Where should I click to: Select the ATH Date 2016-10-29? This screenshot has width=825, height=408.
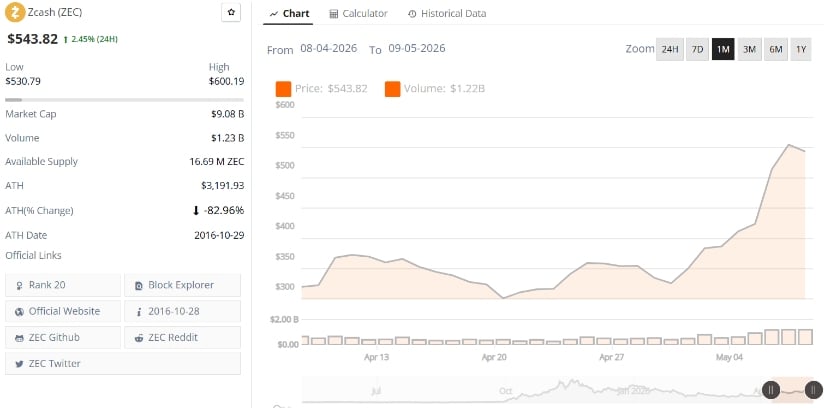click(219, 235)
